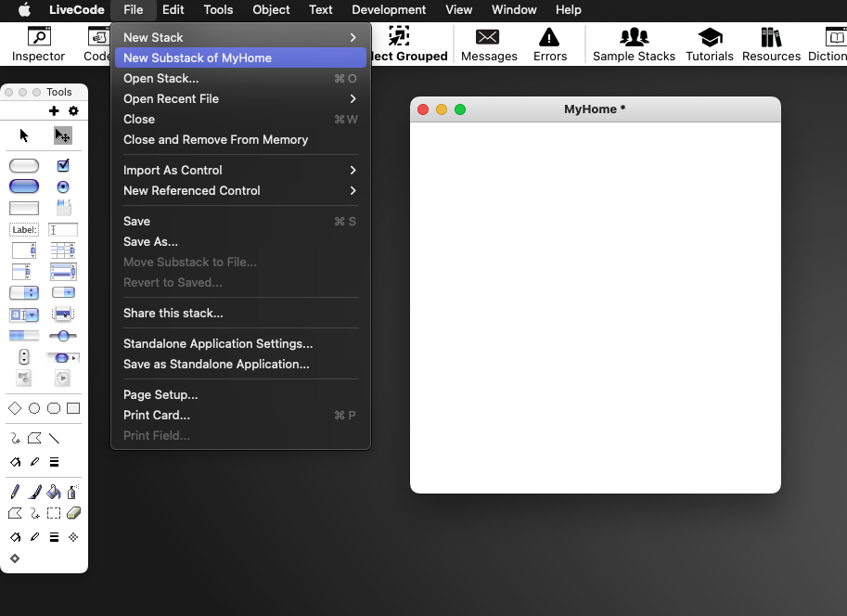The image size is (847, 616).
Task: Open the Messages box icon
Action: (x=488, y=44)
